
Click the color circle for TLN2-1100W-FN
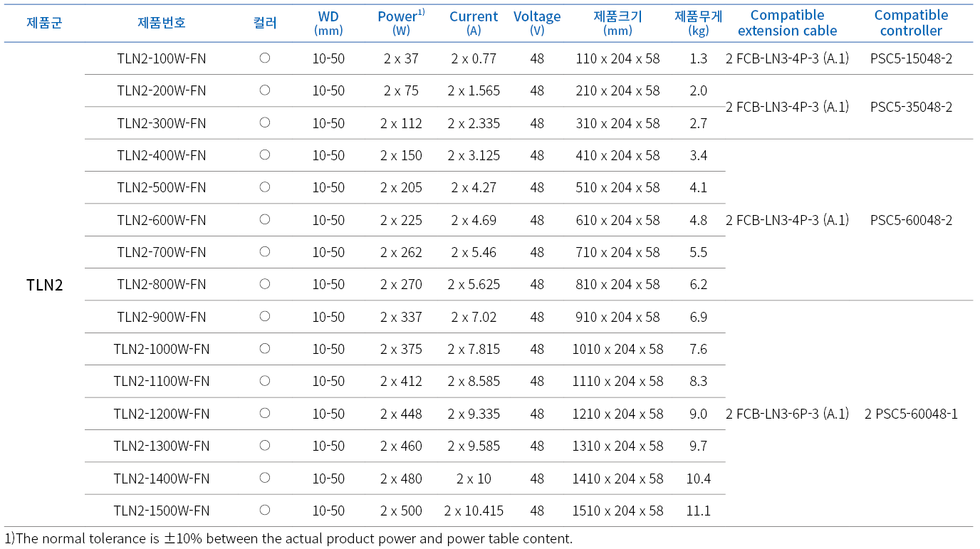click(265, 381)
